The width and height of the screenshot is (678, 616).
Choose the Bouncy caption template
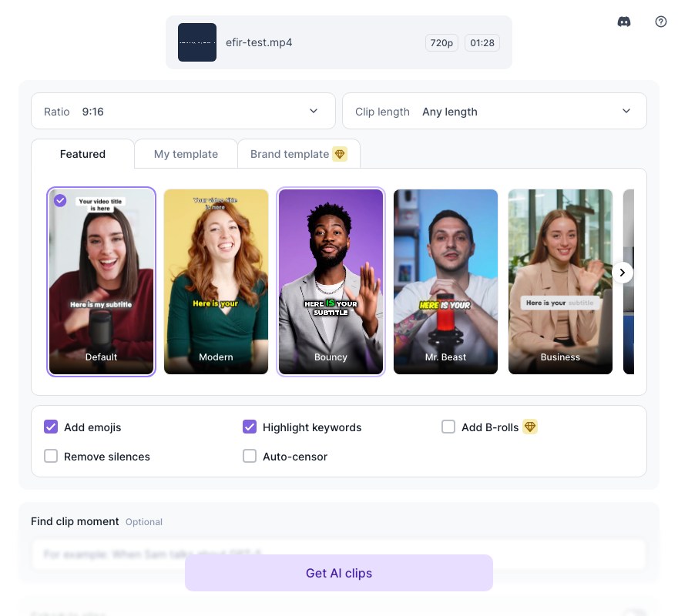(x=331, y=281)
